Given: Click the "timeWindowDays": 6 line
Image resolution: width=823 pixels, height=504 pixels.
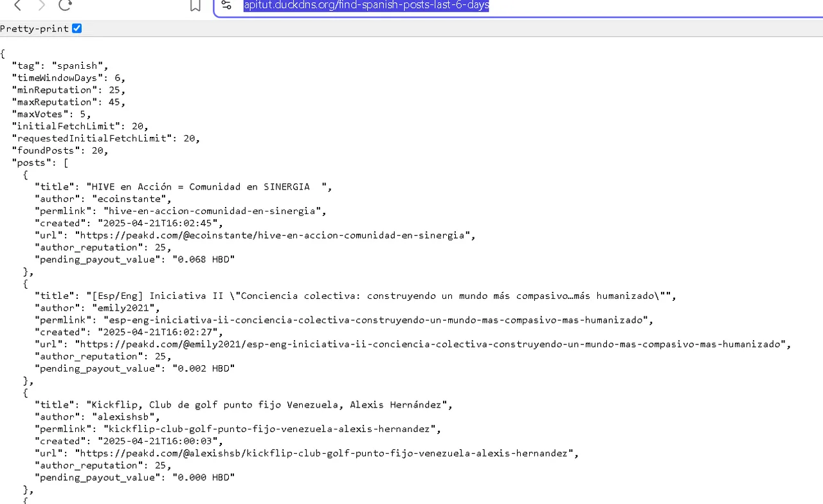Looking at the screenshot, I should [69, 78].
